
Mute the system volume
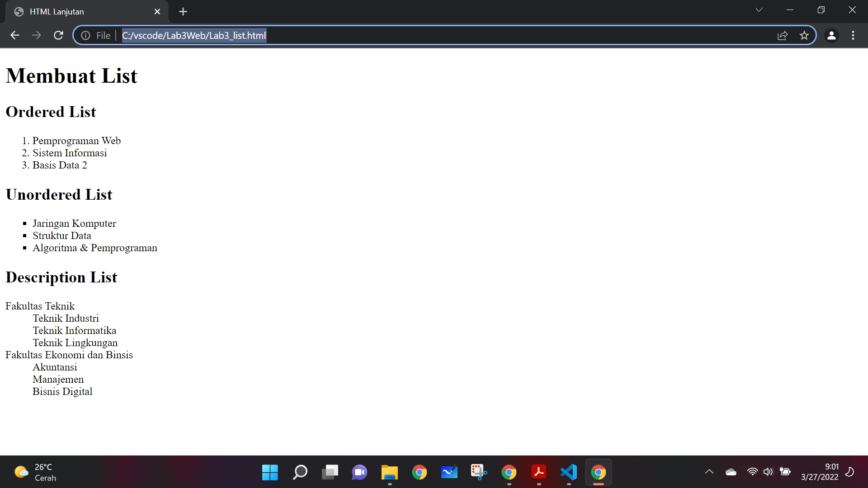[769, 472]
